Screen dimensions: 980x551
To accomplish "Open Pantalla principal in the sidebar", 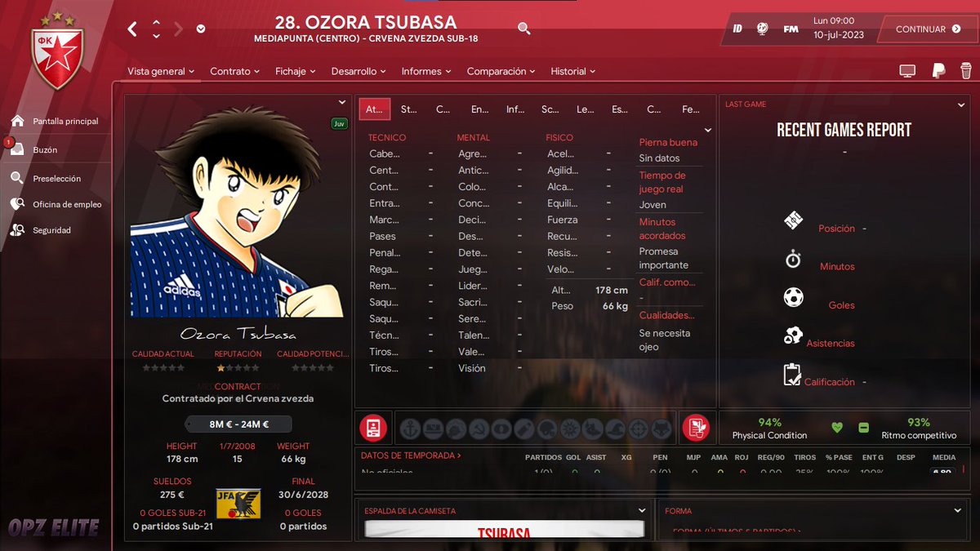I will point(65,121).
